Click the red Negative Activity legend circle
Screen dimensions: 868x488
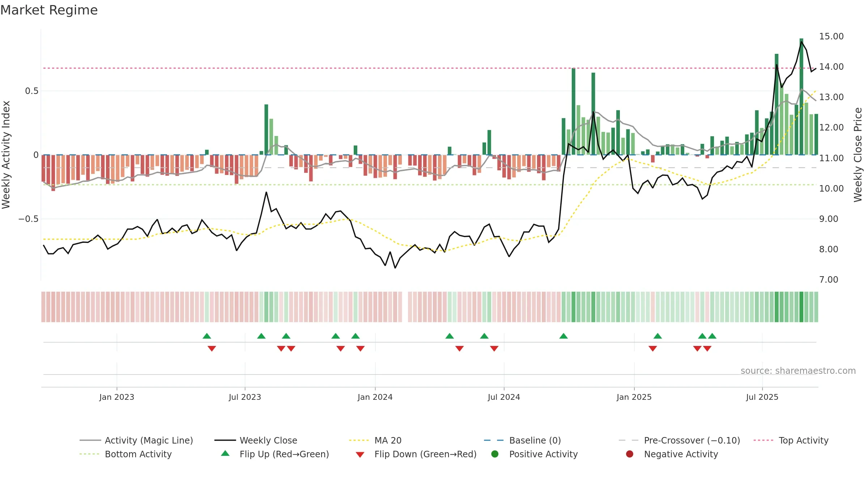(630, 454)
